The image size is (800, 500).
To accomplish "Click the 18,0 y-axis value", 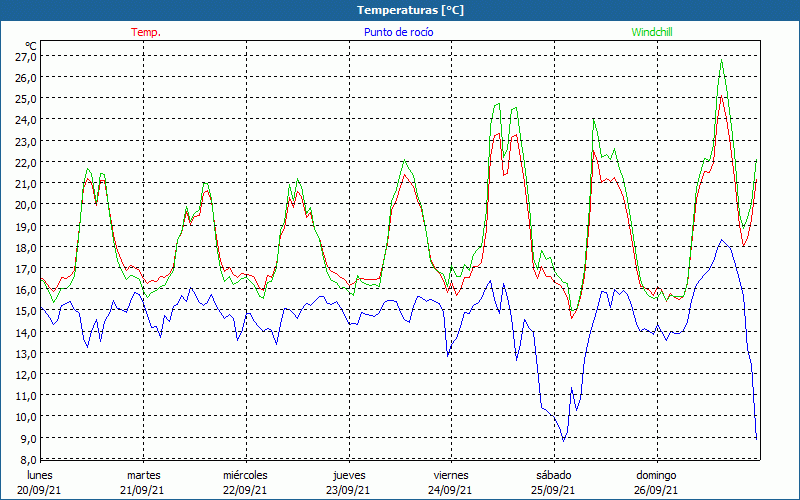I will [x=26, y=247].
